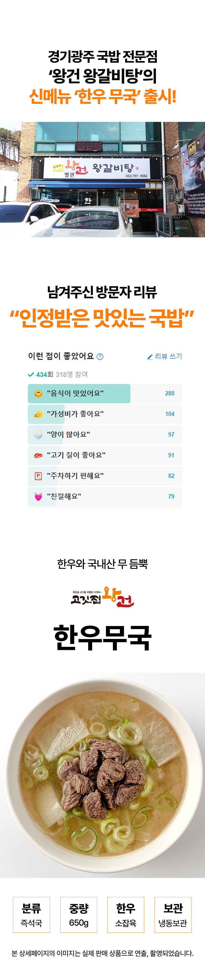Open the 리뷰 쓰기 link

click(x=168, y=357)
